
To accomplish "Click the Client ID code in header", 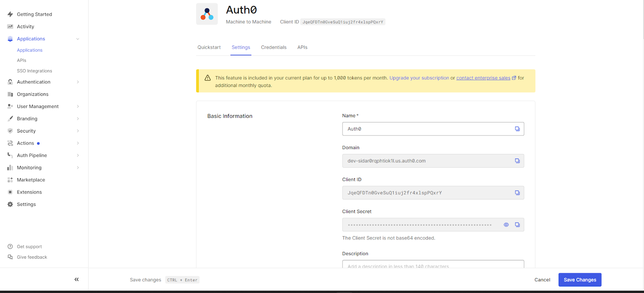I will [343, 22].
